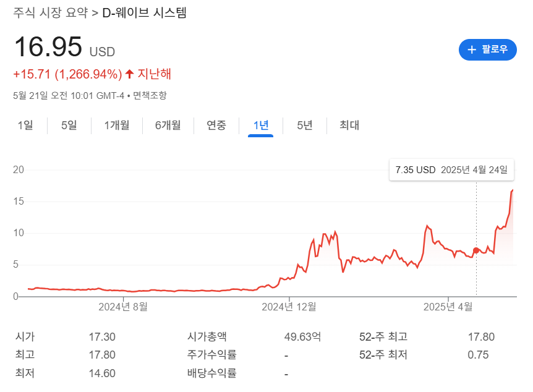Click the y-axis label 5
The width and height of the screenshot is (533, 392).
(x=15, y=265)
